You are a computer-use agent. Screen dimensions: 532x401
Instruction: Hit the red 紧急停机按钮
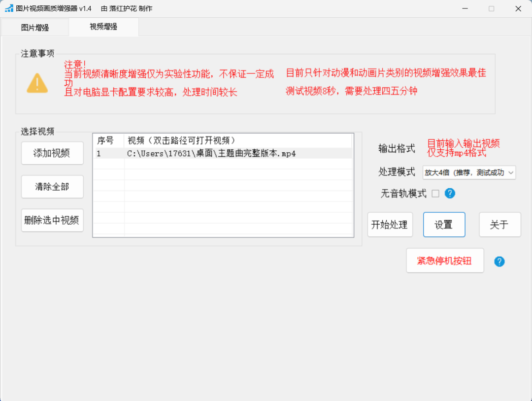click(x=445, y=261)
